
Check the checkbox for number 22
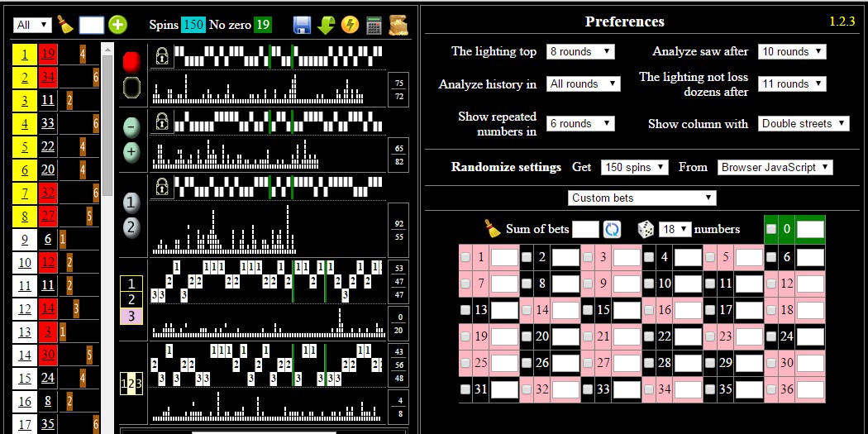coord(649,336)
